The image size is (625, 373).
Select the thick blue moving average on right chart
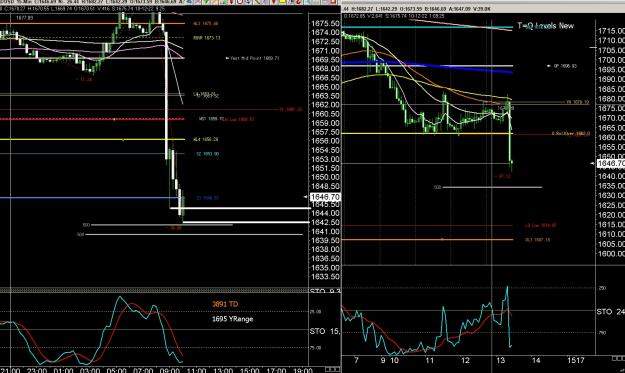pyautogui.click(x=426, y=66)
